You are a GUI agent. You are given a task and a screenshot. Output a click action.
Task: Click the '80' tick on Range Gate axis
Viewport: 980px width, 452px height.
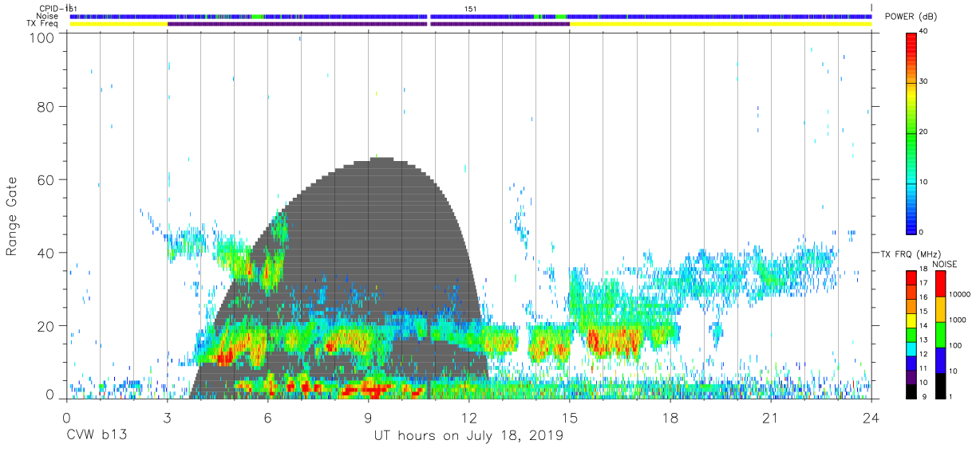tap(45, 107)
